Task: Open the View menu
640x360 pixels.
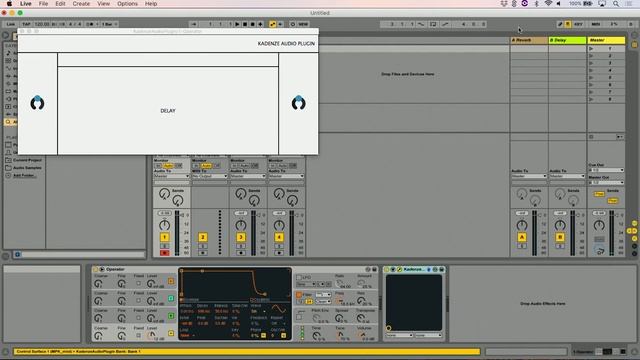Action: point(104,4)
